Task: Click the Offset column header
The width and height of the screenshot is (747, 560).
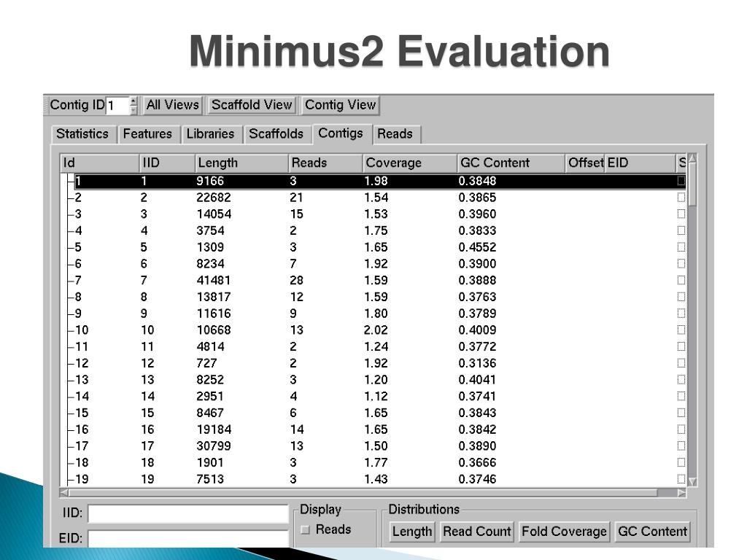Action: (585, 163)
